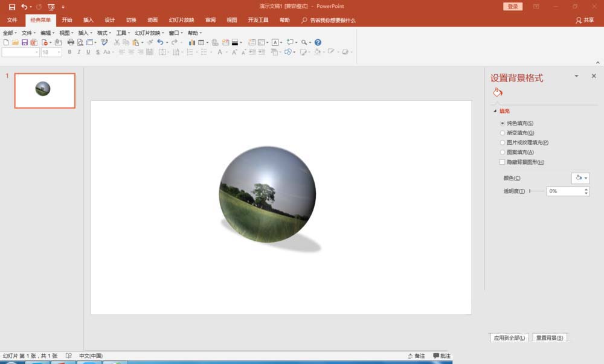Click the Copy icon in toolbar
Viewport: 604px width, 364px height.
coord(126,42)
